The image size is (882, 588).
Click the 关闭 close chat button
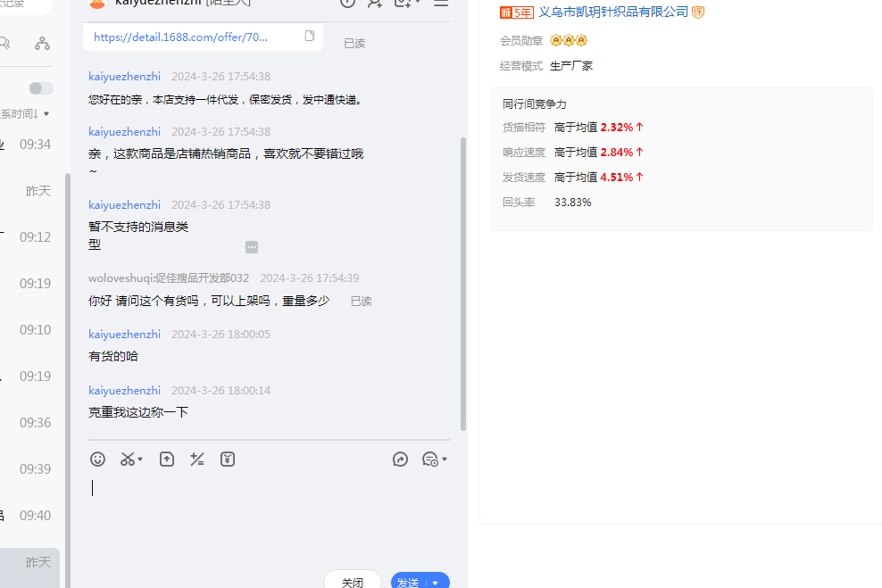[352, 582]
